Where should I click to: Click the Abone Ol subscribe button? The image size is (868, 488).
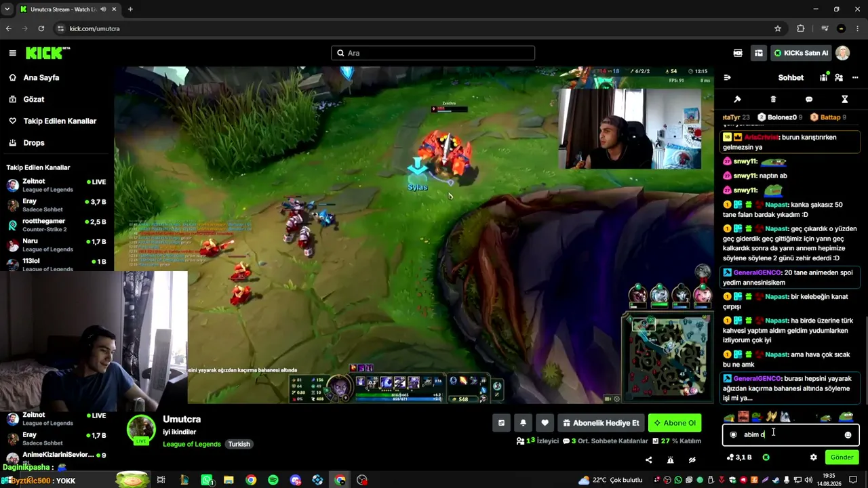[x=675, y=423]
